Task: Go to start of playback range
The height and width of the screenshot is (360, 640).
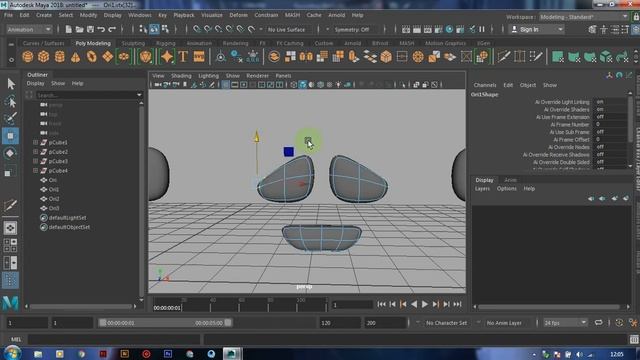Action: pos(381,304)
